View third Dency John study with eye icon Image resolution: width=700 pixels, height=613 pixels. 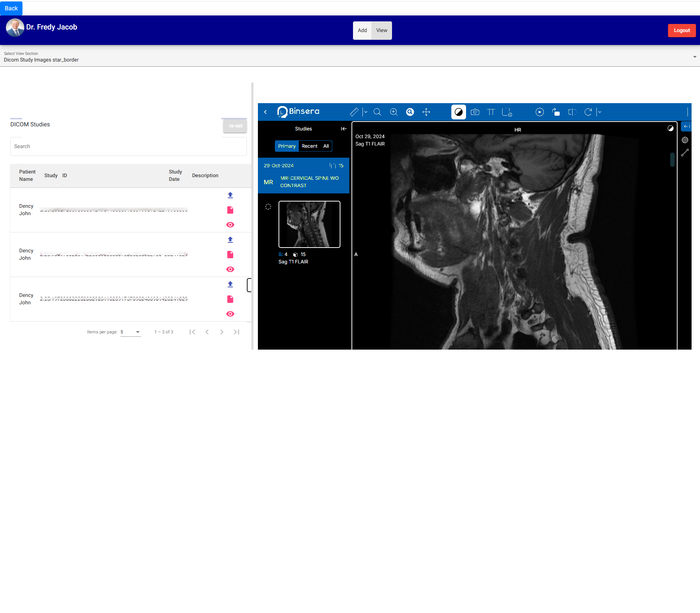point(230,314)
